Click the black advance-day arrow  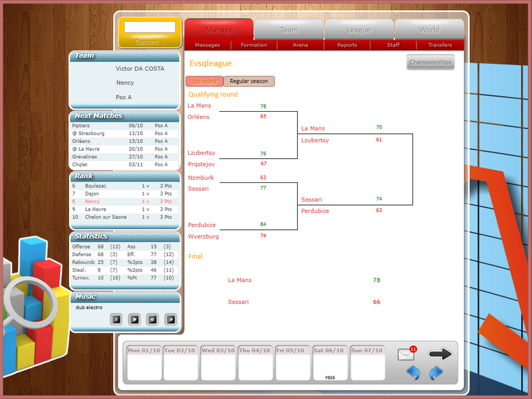click(440, 354)
